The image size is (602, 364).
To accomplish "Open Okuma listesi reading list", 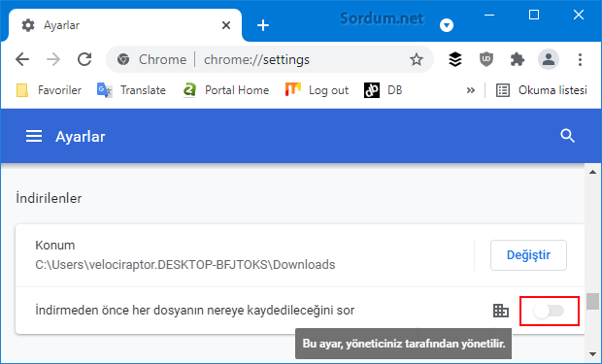I will pos(542,90).
